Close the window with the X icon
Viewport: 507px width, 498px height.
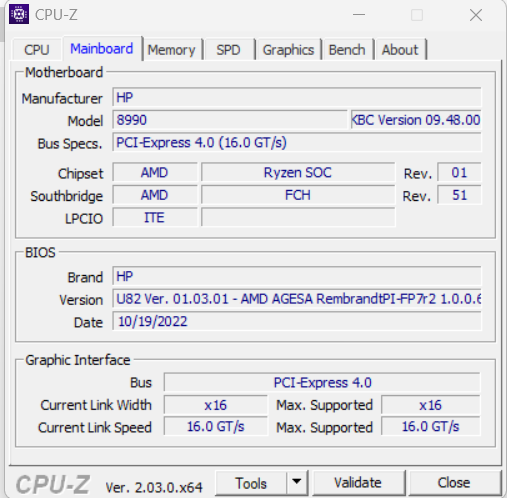pos(476,15)
